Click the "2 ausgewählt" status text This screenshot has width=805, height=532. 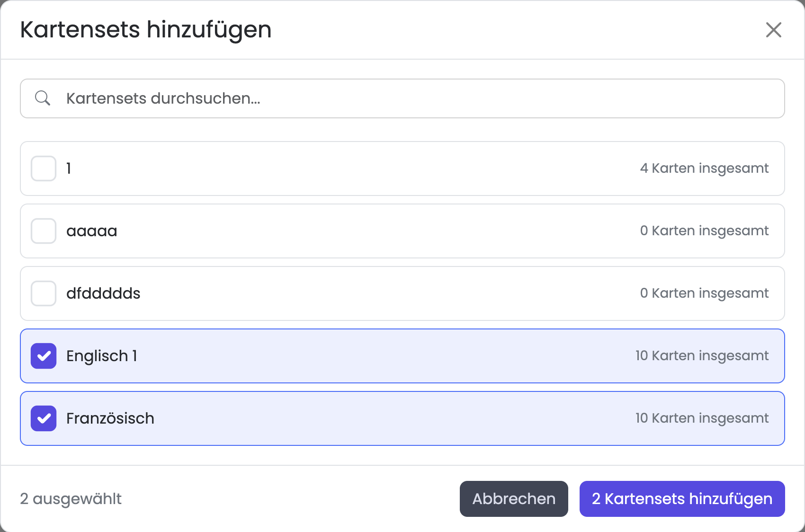[x=71, y=499]
